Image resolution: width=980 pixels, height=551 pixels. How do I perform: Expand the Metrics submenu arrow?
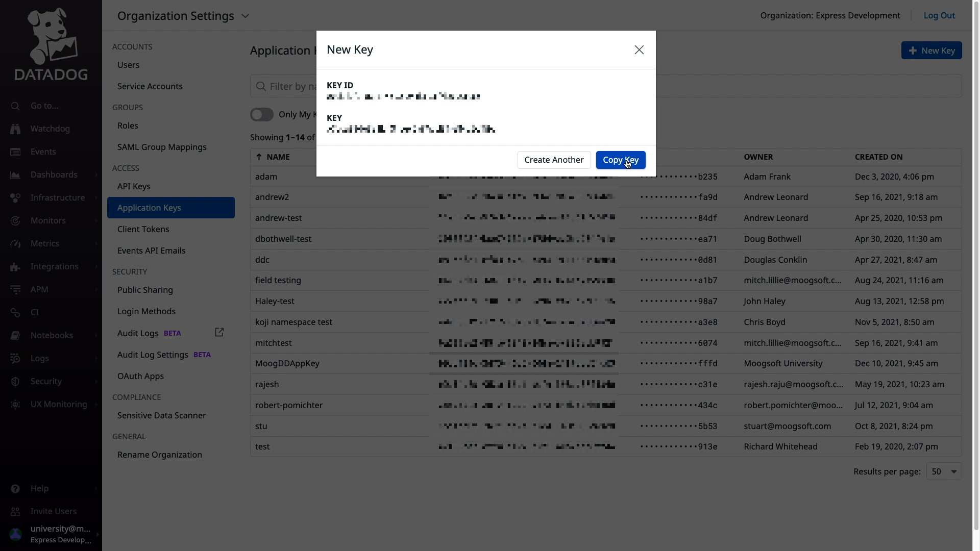[96, 244]
